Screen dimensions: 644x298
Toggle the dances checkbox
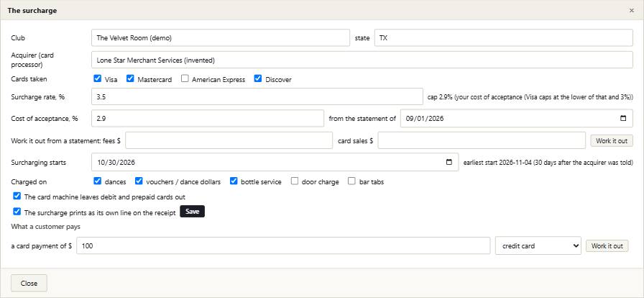click(x=97, y=181)
